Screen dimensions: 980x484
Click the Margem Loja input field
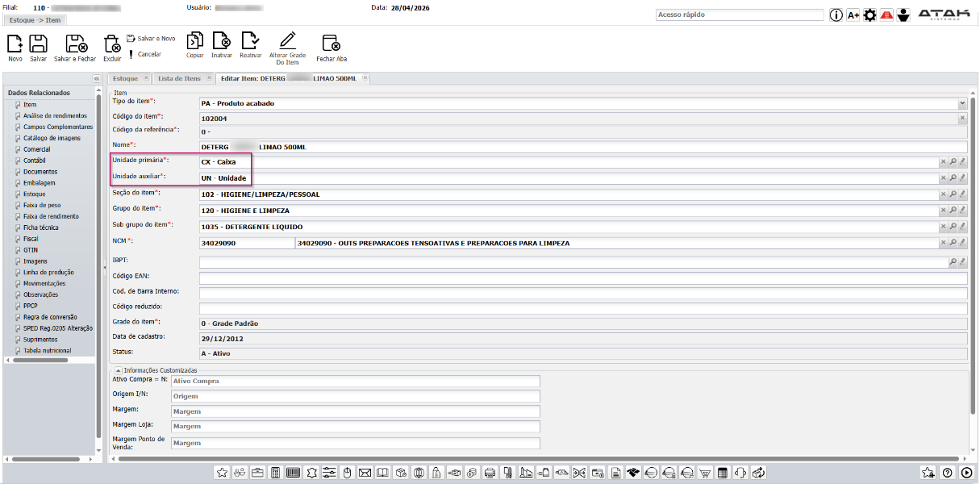click(x=355, y=426)
